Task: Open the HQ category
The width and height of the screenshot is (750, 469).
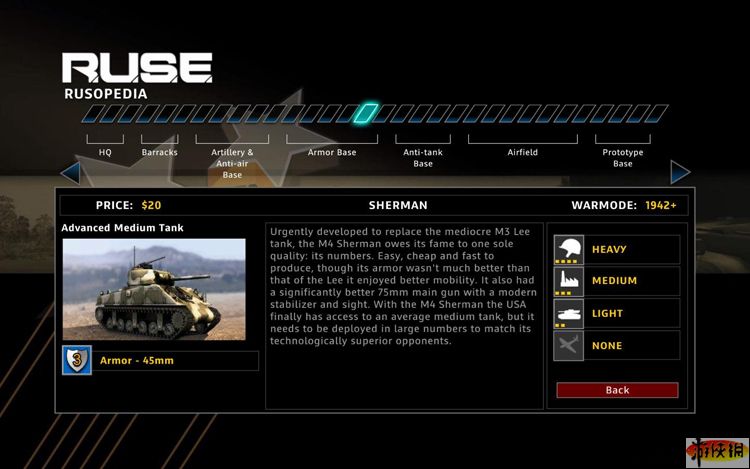Action: point(105,152)
